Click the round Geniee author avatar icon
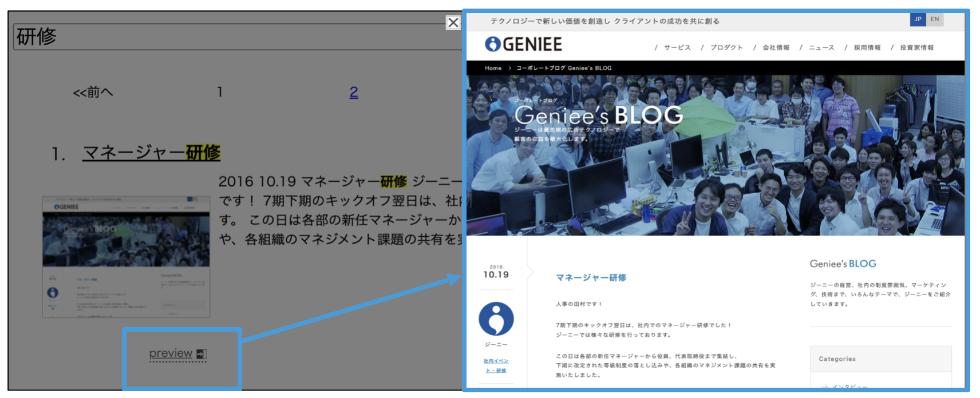The height and width of the screenshot is (398, 980). pyautogui.click(x=496, y=319)
